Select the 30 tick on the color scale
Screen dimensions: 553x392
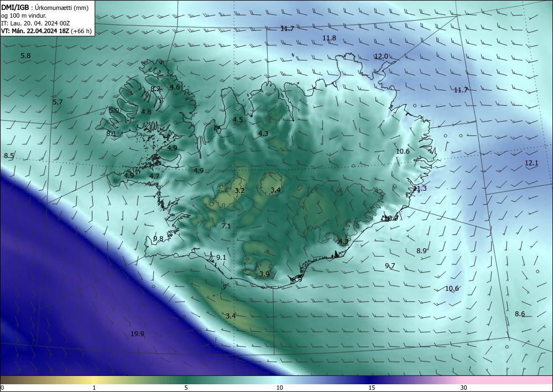[463, 388]
